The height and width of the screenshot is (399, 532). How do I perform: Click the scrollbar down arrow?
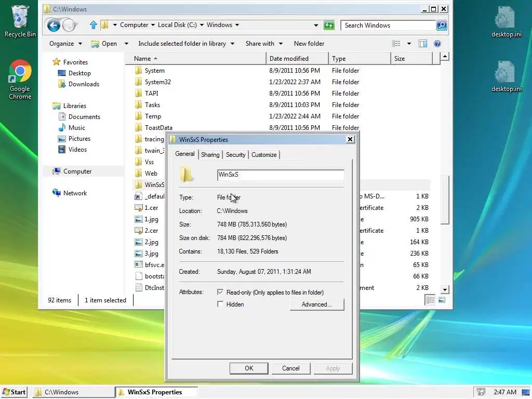[445, 289]
